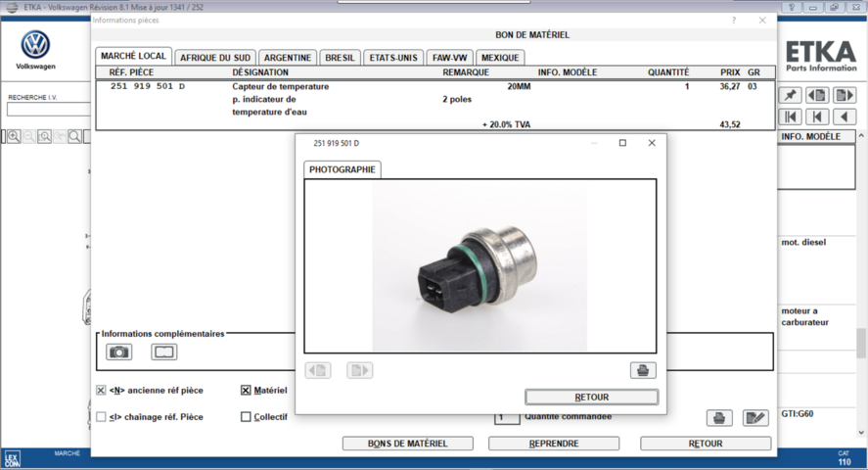868x470 pixels.
Task: Go to previous photo page in popup
Action: 318,370
